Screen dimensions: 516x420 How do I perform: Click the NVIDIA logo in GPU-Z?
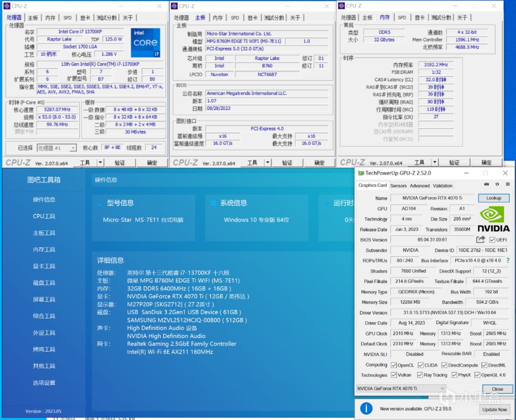click(x=494, y=219)
